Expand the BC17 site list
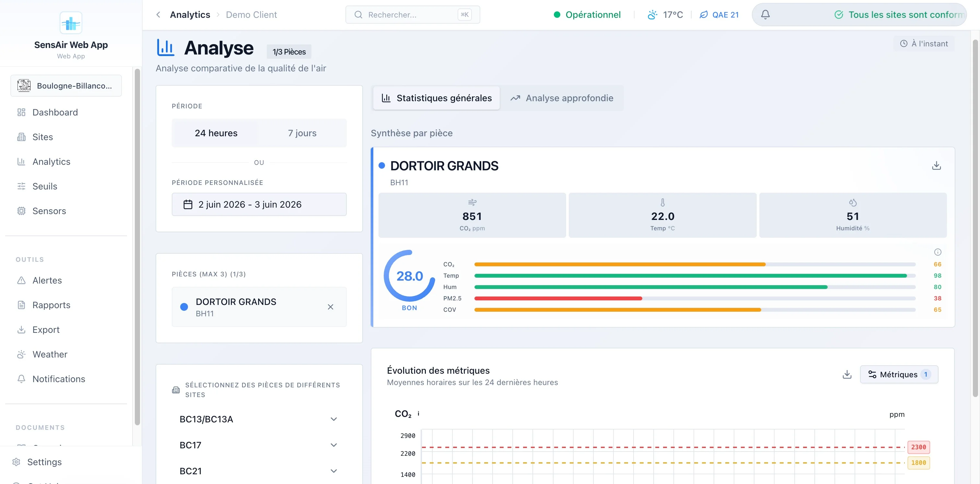 click(x=259, y=445)
